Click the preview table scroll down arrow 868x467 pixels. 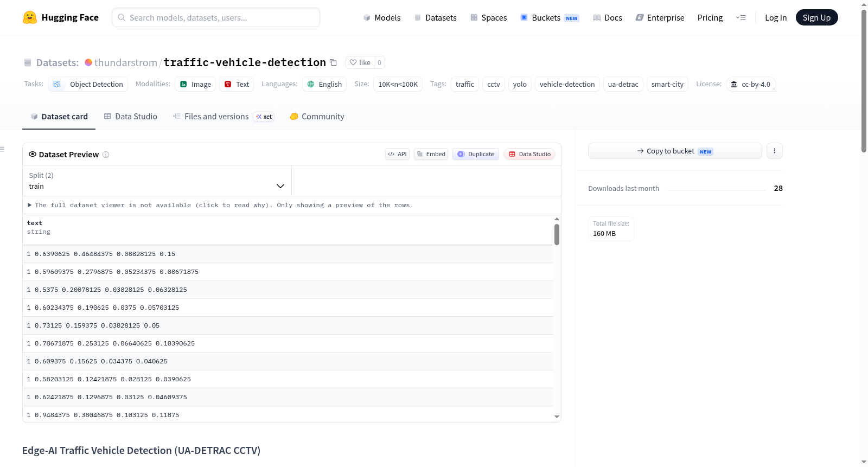pos(557,417)
